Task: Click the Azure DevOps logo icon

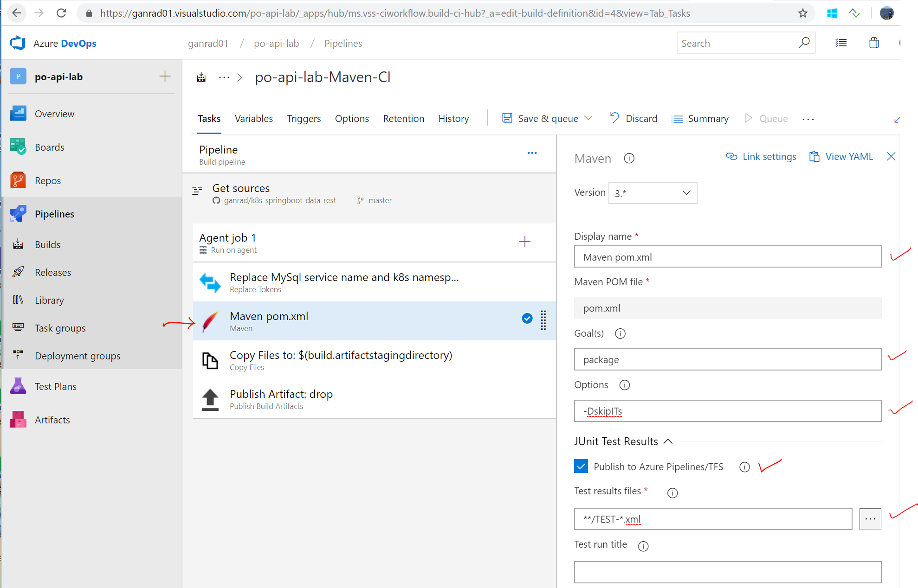Action: point(18,43)
